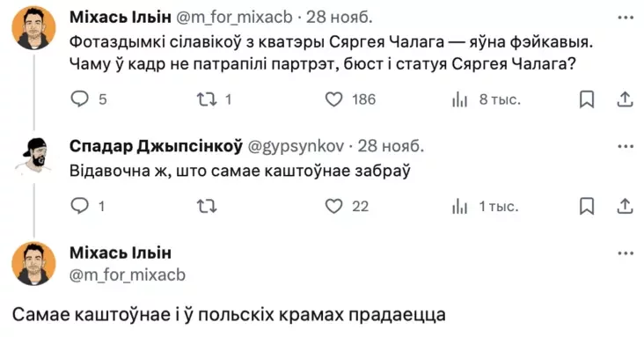The width and height of the screenshot is (644, 337).
Task: Open the @m_for_mixacb handle in bottom tweet
Action: pos(128,275)
